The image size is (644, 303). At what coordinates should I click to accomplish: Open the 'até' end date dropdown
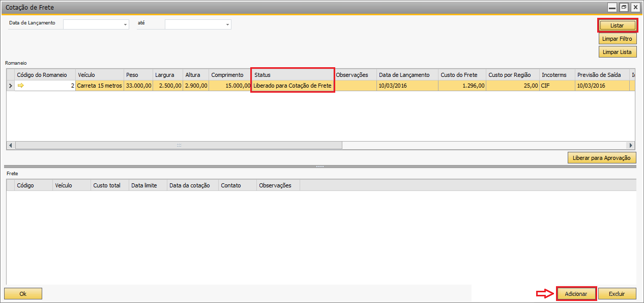click(227, 24)
